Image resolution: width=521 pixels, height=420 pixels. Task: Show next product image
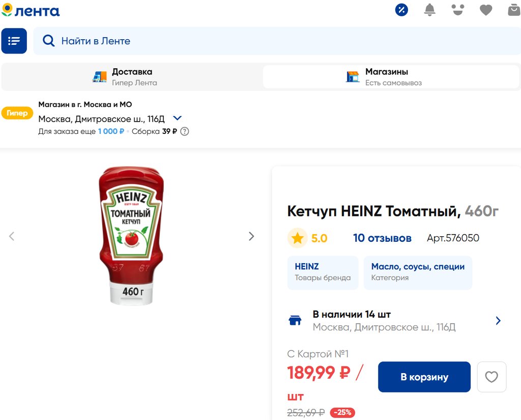click(x=251, y=236)
